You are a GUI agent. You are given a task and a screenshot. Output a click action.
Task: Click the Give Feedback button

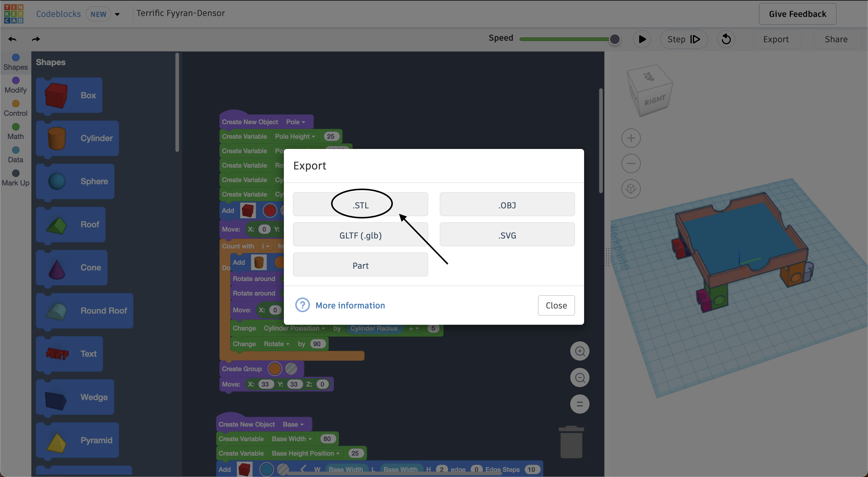[x=797, y=14]
